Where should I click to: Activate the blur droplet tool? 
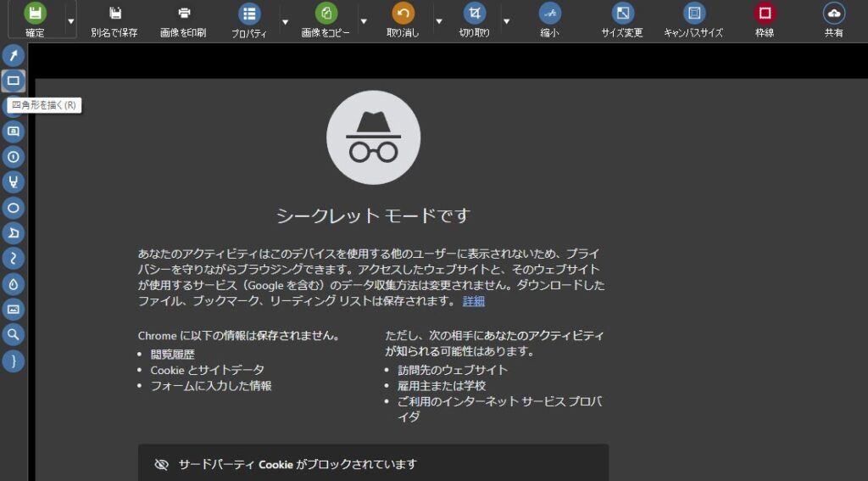coord(14,284)
